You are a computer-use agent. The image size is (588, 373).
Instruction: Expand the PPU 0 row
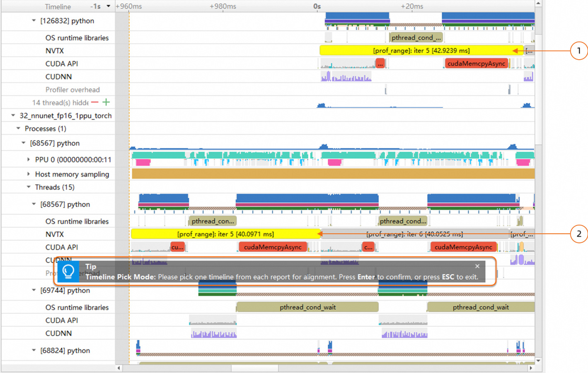pos(29,159)
